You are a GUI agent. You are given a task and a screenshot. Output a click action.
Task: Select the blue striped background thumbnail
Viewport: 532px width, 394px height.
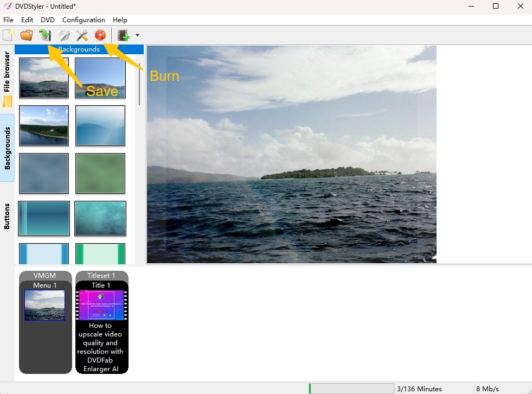[x=44, y=219]
